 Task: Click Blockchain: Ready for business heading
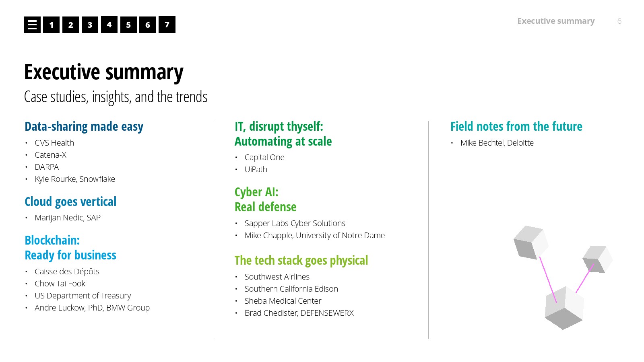tap(70, 248)
